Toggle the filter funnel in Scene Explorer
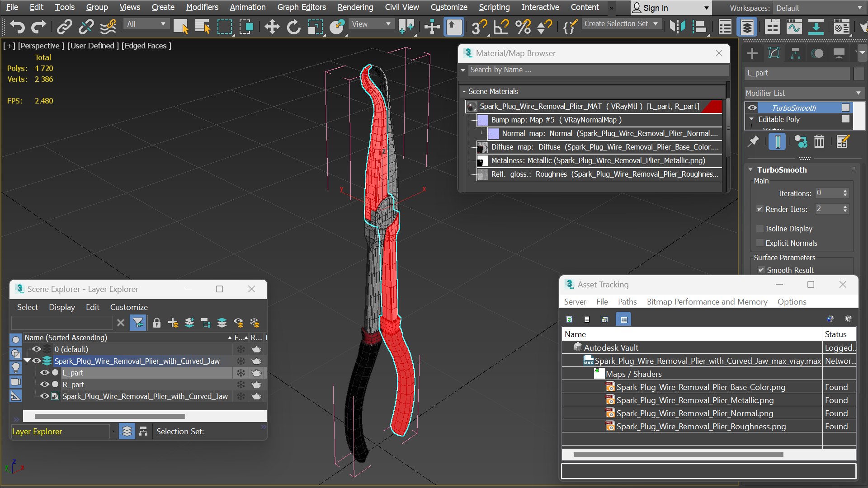This screenshot has height=488, width=868. pyautogui.click(x=138, y=323)
